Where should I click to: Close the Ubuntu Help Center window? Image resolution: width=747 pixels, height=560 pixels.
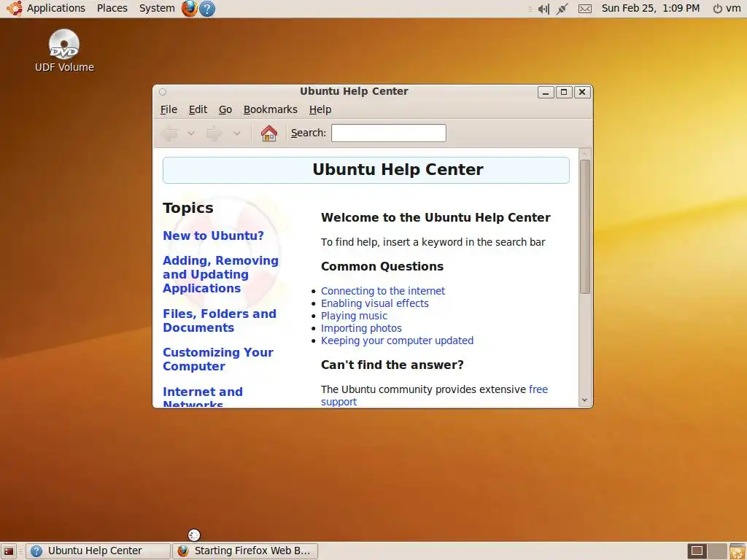click(x=582, y=92)
